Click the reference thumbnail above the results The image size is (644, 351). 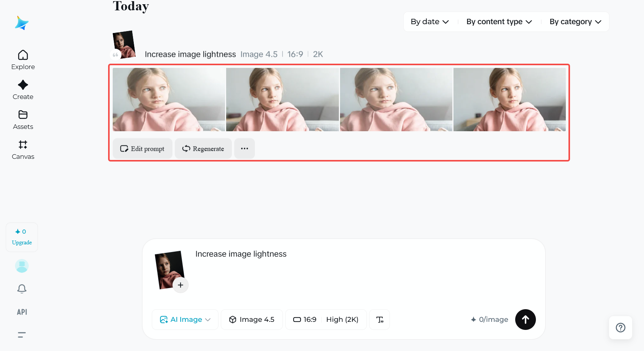[x=124, y=44]
